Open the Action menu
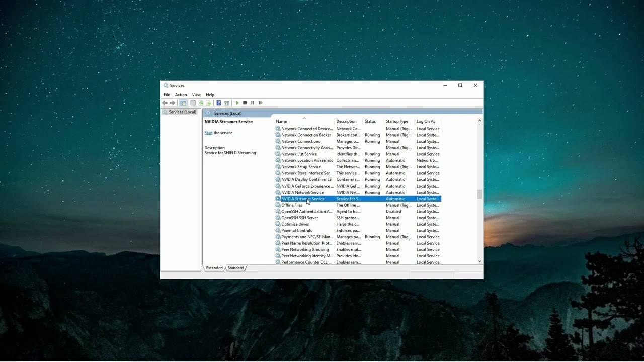Viewport: 644px width, 362px height. click(181, 95)
